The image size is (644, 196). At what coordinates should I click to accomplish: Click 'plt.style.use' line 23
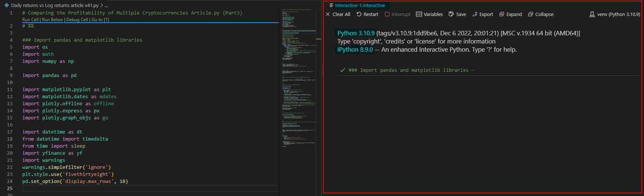[x=68, y=174]
